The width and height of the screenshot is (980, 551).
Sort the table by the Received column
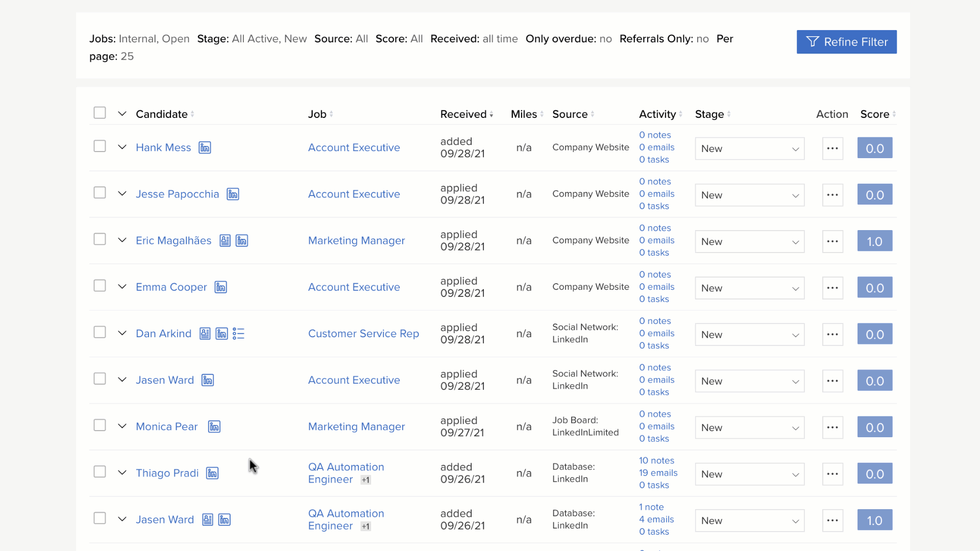466,114
